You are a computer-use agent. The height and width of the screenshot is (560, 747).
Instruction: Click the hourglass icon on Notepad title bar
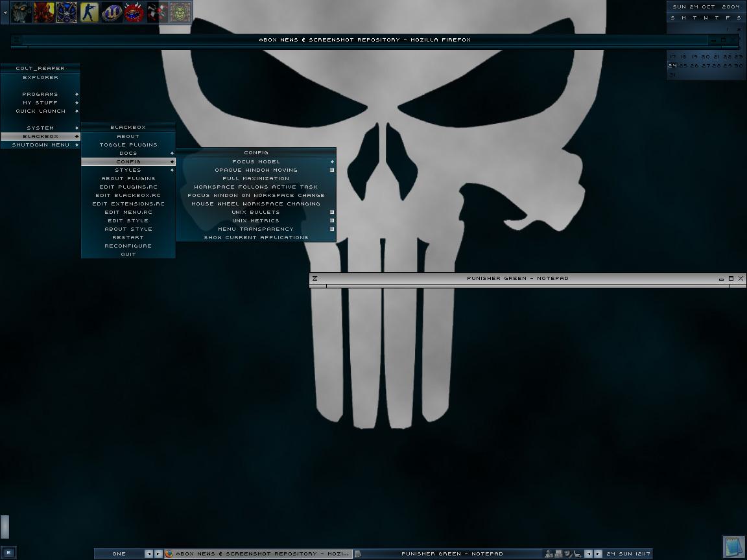pos(315,278)
